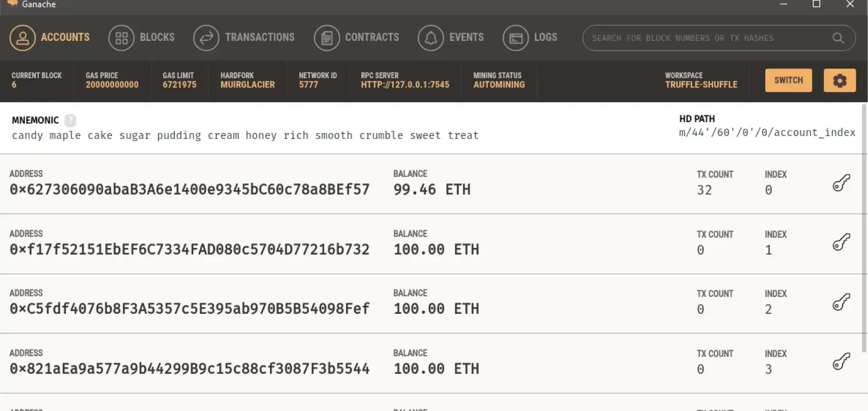Viewport: 868px width, 411px height.
Task: Click the 99.46 ETH balance
Action: click(x=431, y=190)
